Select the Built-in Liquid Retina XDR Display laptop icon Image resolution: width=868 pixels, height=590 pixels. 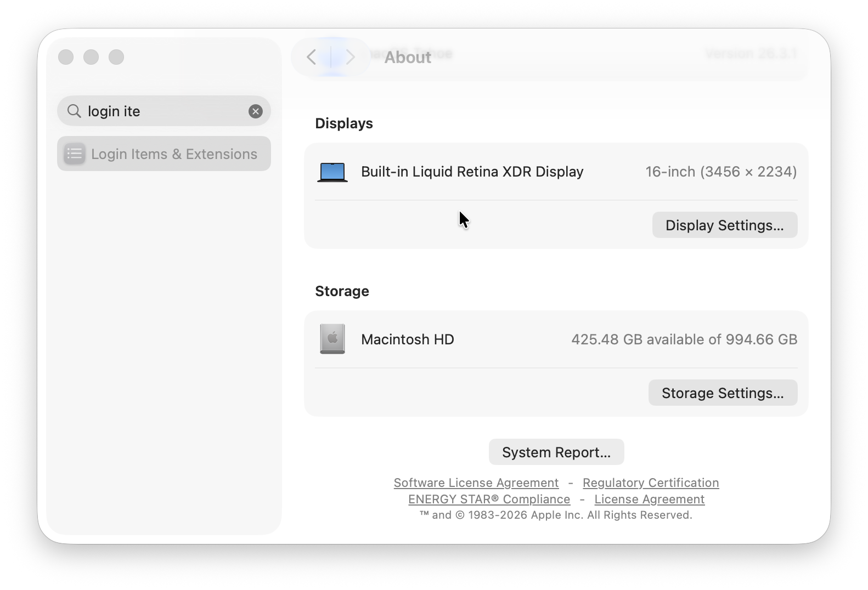332,172
